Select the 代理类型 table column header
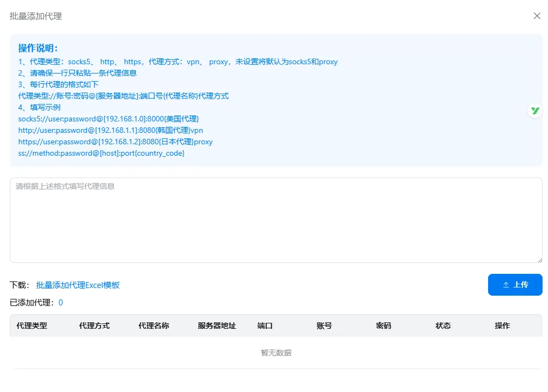This screenshot has width=548, height=392. (x=32, y=325)
